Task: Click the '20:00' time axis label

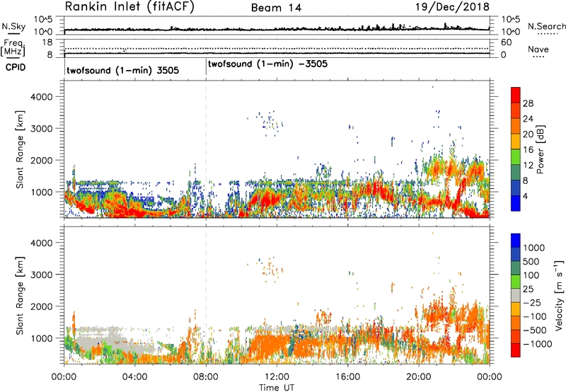Action: pyautogui.click(x=419, y=377)
